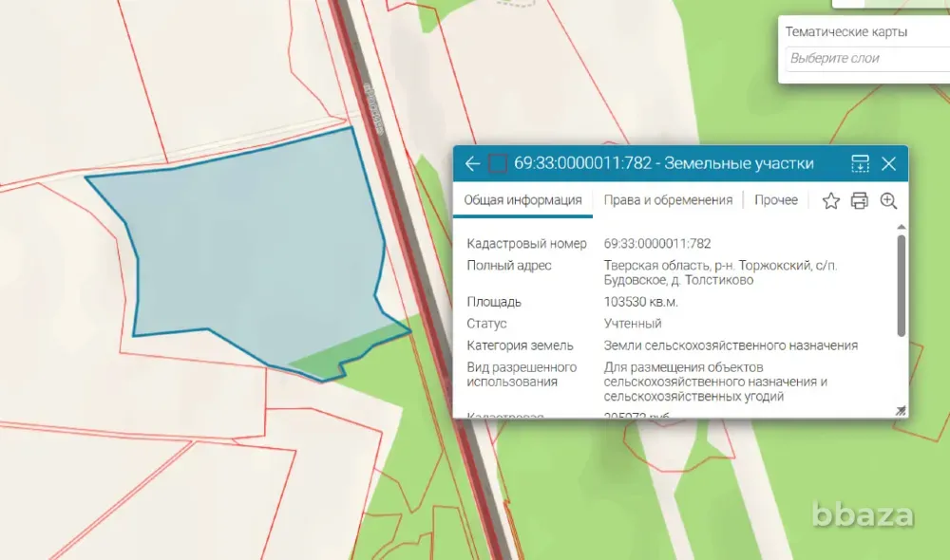Click the red parcel outline square icon
950x560 pixels.
498,163
